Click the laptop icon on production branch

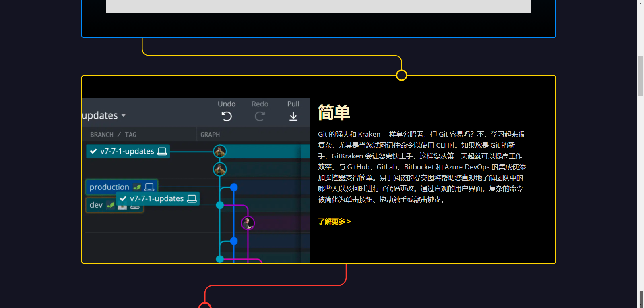click(x=149, y=187)
